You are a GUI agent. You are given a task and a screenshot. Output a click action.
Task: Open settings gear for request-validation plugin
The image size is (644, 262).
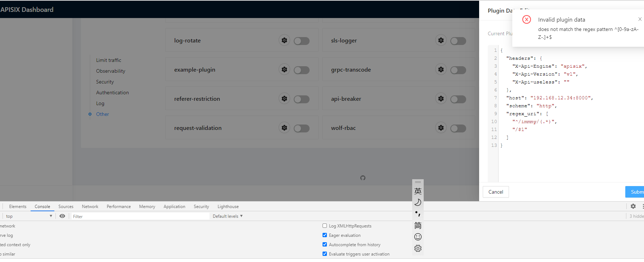pyautogui.click(x=284, y=128)
